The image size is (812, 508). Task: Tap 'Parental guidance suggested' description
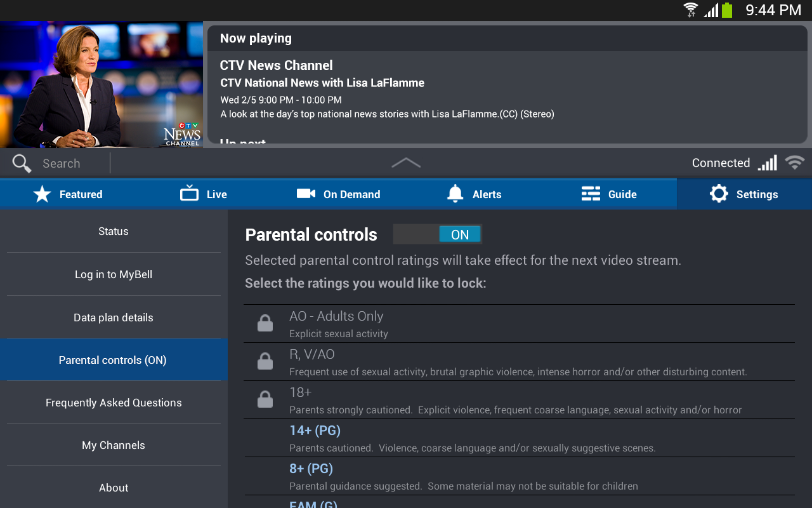point(464,486)
